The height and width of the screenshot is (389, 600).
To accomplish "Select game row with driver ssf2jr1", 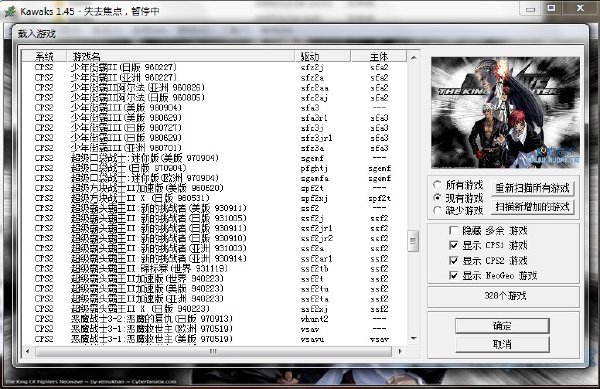I will pos(214,228).
